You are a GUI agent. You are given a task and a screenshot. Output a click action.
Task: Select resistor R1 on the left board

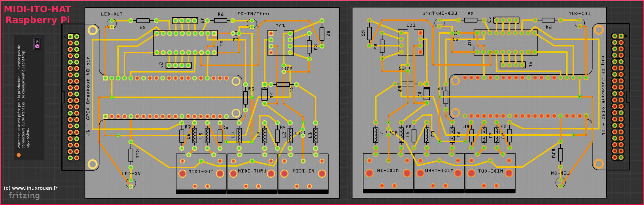click(x=283, y=84)
